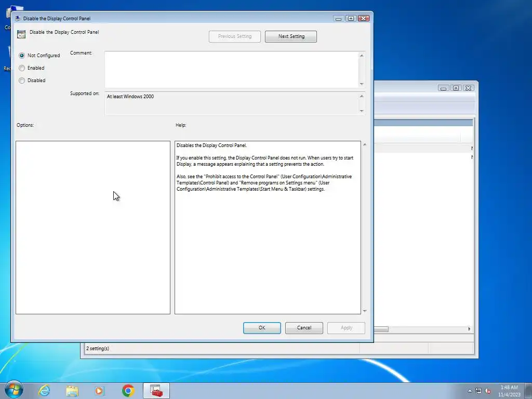Screen dimensions: 532x399
Task: Launch Internet Explorer from the taskbar
Action: pyautogui.click(x=44, y=391)
